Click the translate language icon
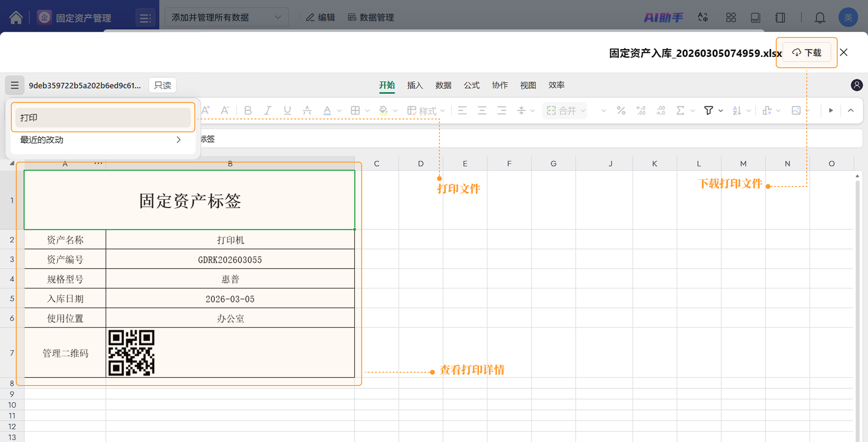The height and width of the screenshot is (442, 868). [703, 18]
